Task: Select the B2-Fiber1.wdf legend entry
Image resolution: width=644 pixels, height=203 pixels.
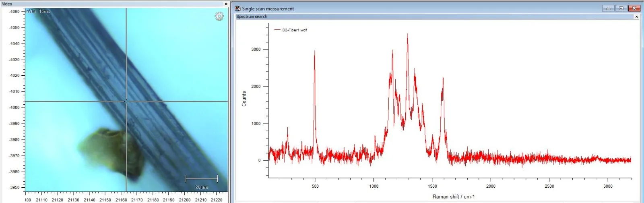Action: [294, 30]
